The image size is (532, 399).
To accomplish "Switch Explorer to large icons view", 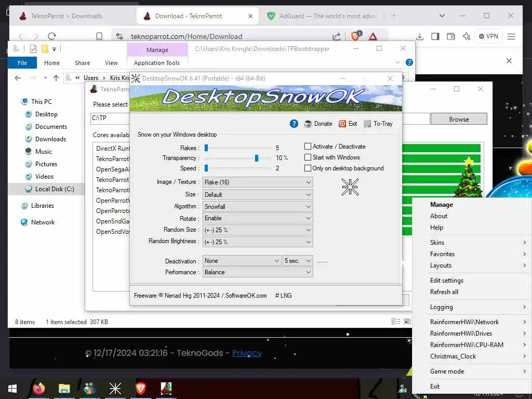I will click(x=407, y=321).
